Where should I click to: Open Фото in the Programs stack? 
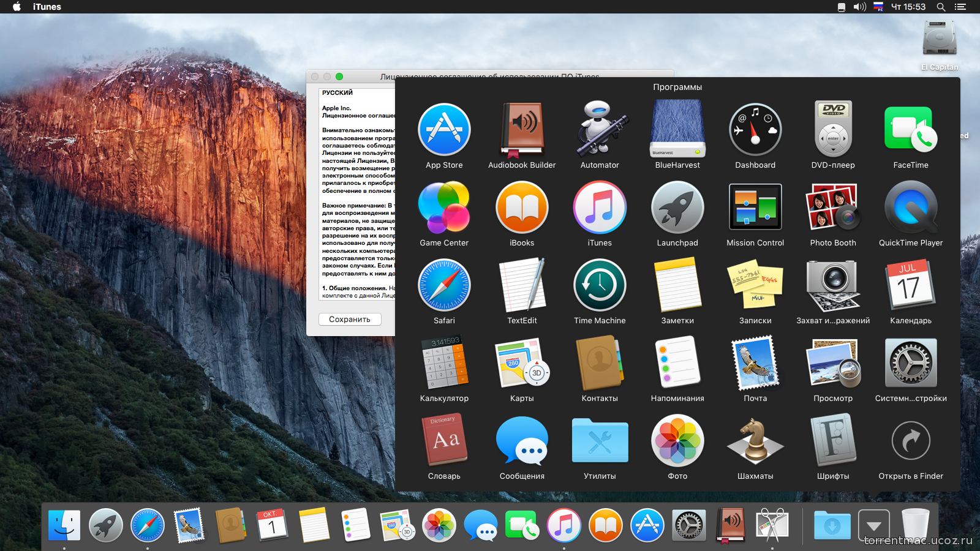pos(677,441)
